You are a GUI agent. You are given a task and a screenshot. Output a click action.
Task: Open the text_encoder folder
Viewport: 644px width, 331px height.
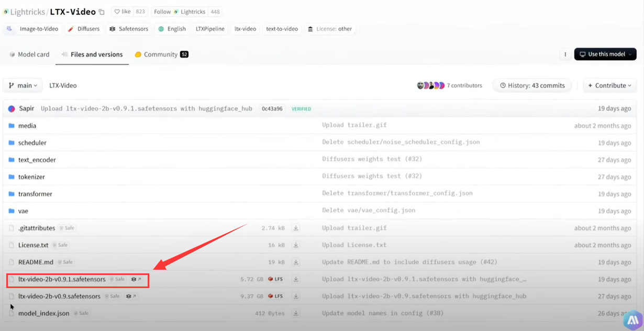tap(37, 160)
